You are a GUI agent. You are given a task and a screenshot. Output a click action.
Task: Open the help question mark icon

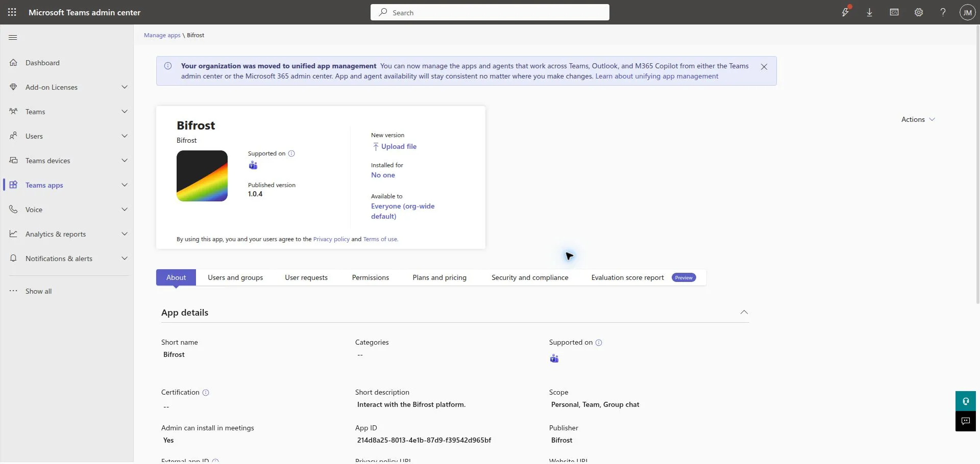point(943,12)
